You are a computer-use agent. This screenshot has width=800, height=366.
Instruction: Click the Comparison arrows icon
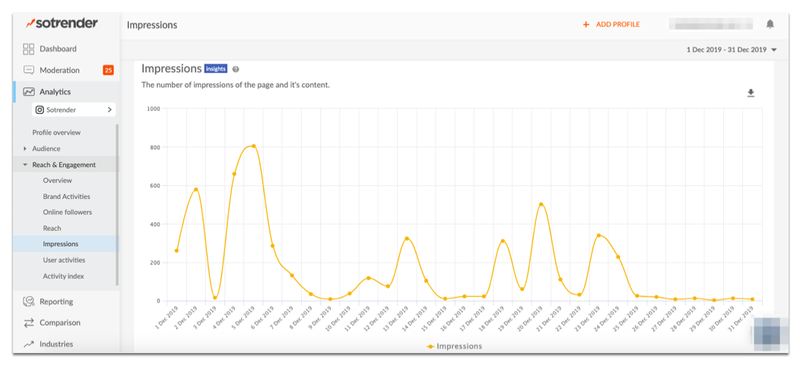[29, 323]
